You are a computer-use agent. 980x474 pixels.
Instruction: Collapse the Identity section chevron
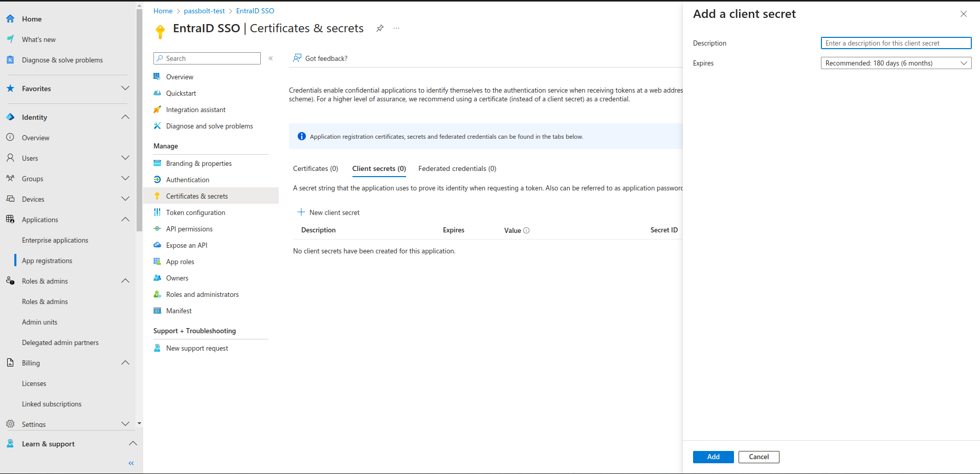tap(125, 117)
